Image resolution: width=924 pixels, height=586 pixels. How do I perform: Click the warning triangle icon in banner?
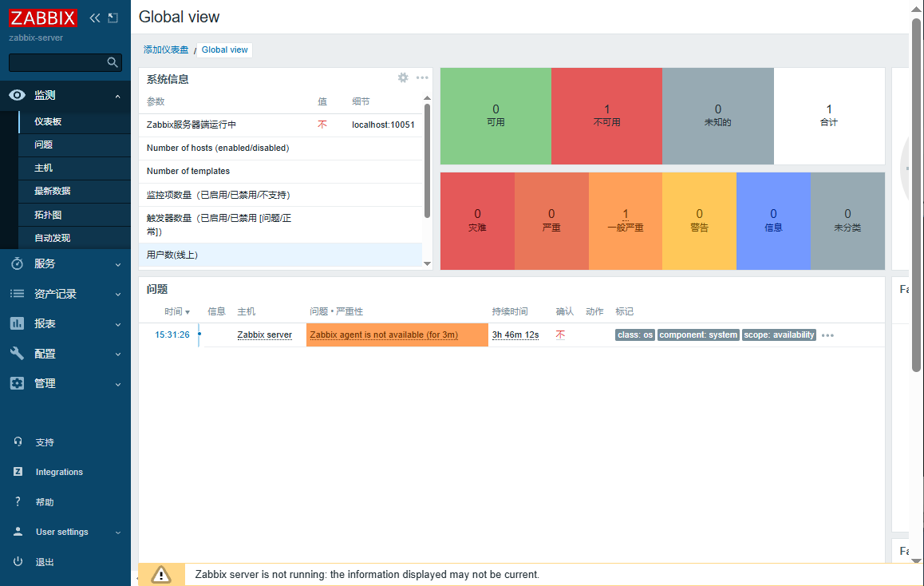[x=161, y=574]
